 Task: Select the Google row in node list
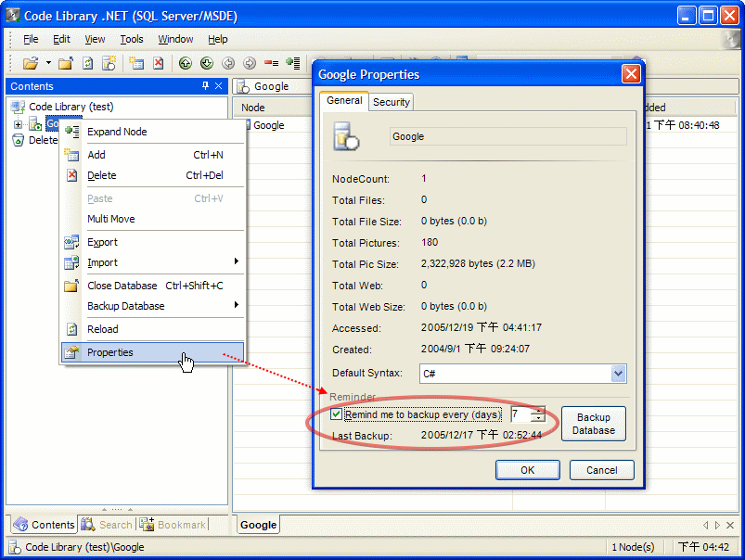[268, 125]
